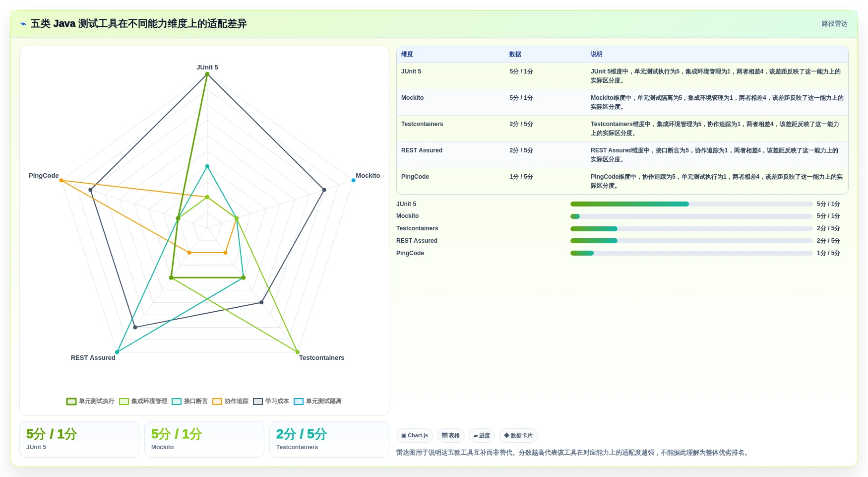Hide the 接口断言 legend series

(189, 401)
